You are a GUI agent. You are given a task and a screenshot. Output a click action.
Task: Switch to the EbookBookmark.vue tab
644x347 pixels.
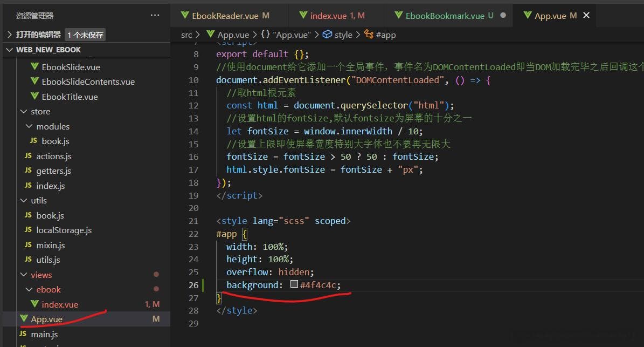pos(445,16)
